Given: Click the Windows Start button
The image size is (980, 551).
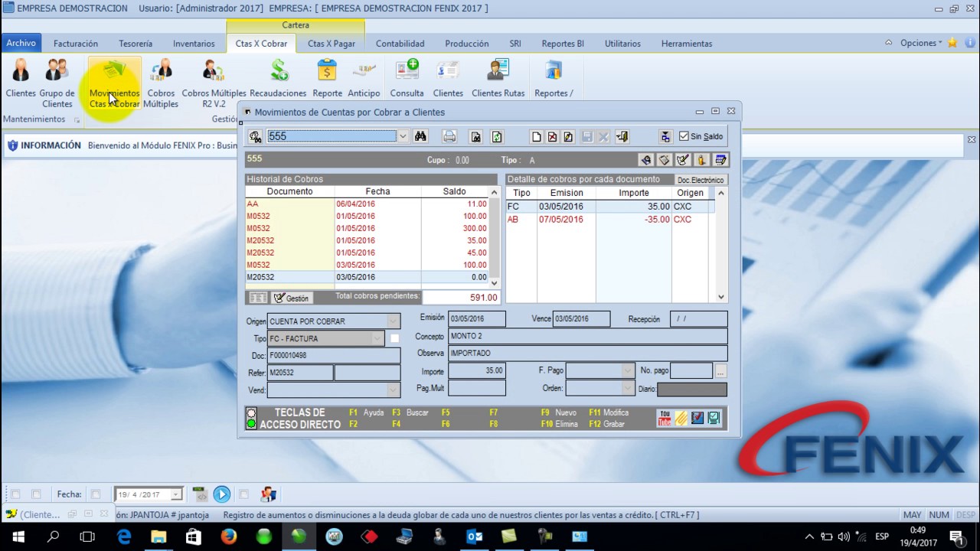Looking at the screenshot, I should (x=18, y=536).
